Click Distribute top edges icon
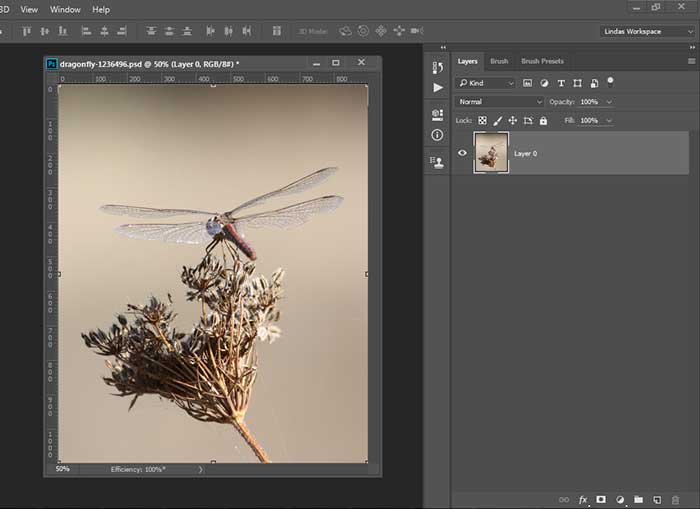This screenshot has width=700, height=509. point(151,31)
